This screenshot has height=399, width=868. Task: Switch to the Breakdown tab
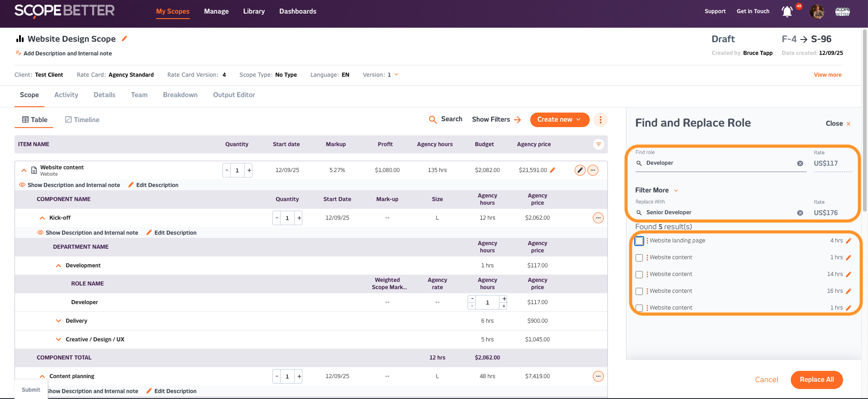[x=180, y=95]
